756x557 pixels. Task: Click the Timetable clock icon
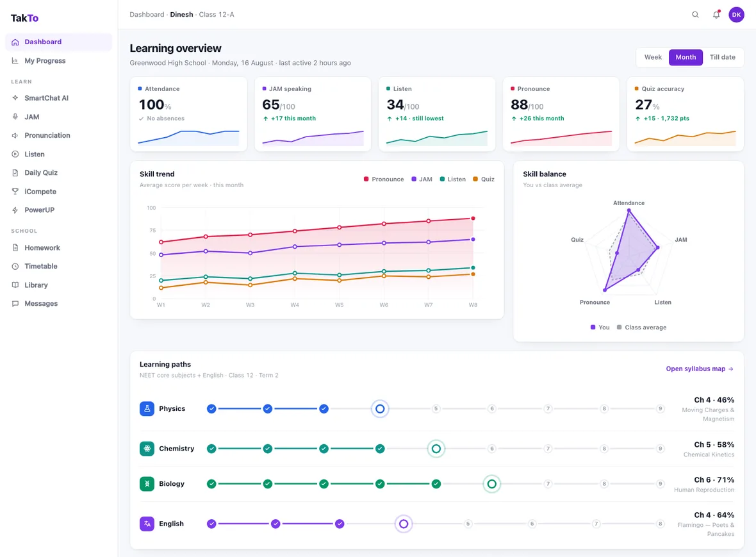click(15, 266)
